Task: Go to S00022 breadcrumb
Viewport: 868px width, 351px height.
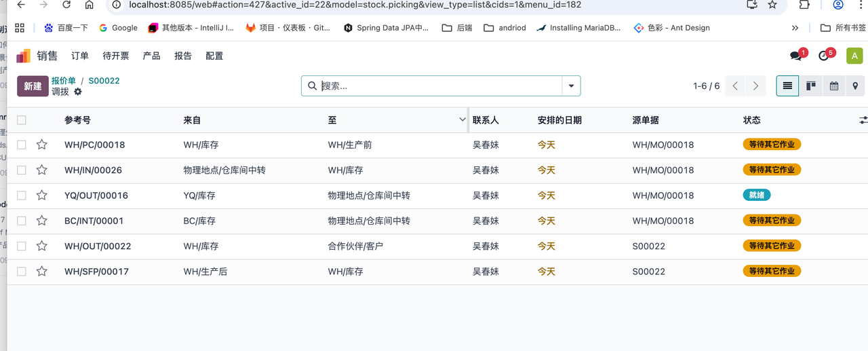Action: point(104,81)
